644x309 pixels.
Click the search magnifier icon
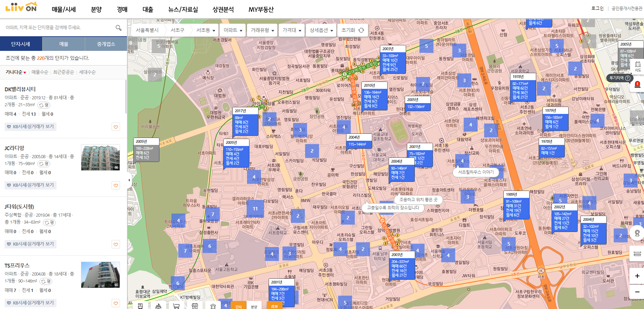tap(119, 28)
